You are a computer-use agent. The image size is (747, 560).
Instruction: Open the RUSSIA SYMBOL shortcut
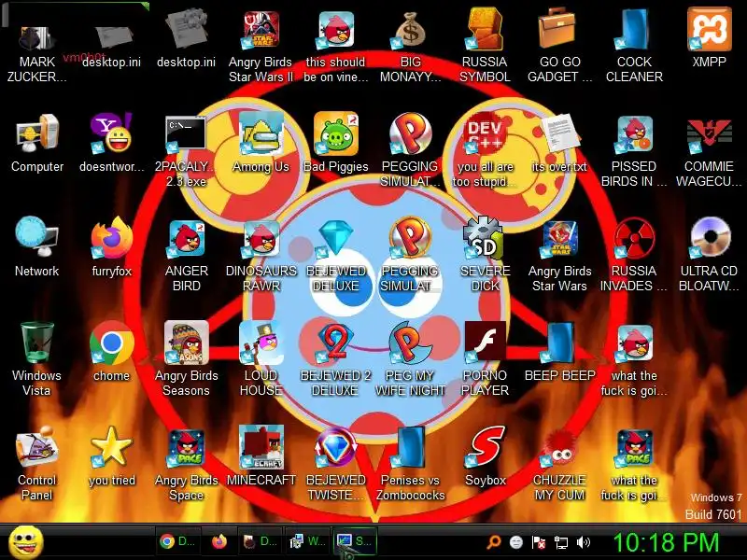point(485,30)
